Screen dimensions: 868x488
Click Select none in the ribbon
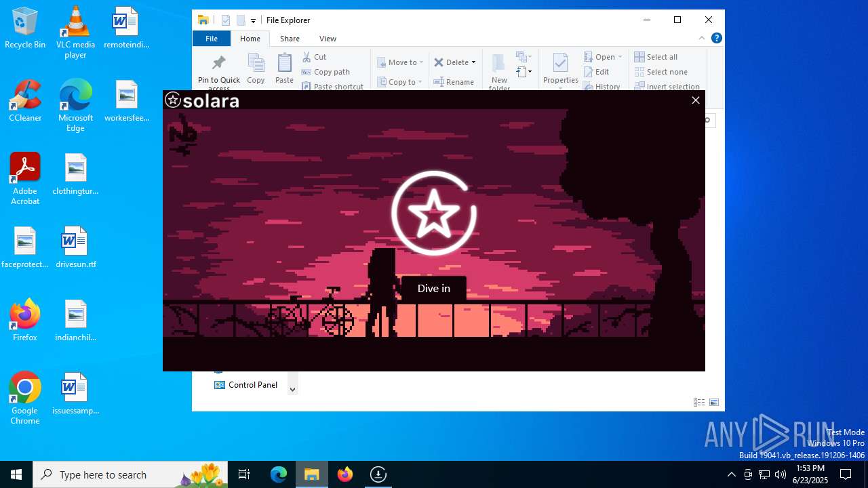tap(661, 72)
